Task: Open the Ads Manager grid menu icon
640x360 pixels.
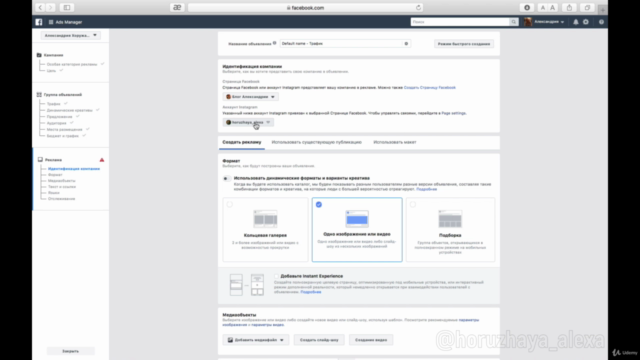Action: 51,22
